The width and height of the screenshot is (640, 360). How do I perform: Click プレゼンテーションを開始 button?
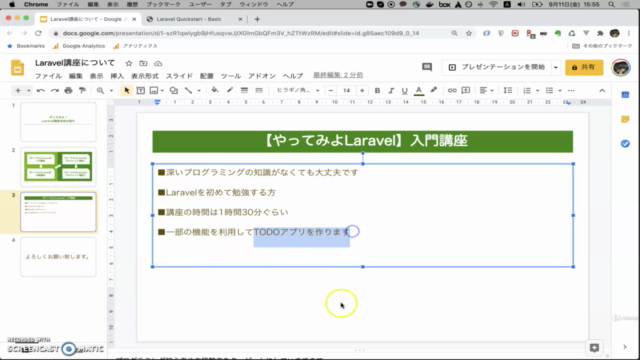click(x=497, y=67)
